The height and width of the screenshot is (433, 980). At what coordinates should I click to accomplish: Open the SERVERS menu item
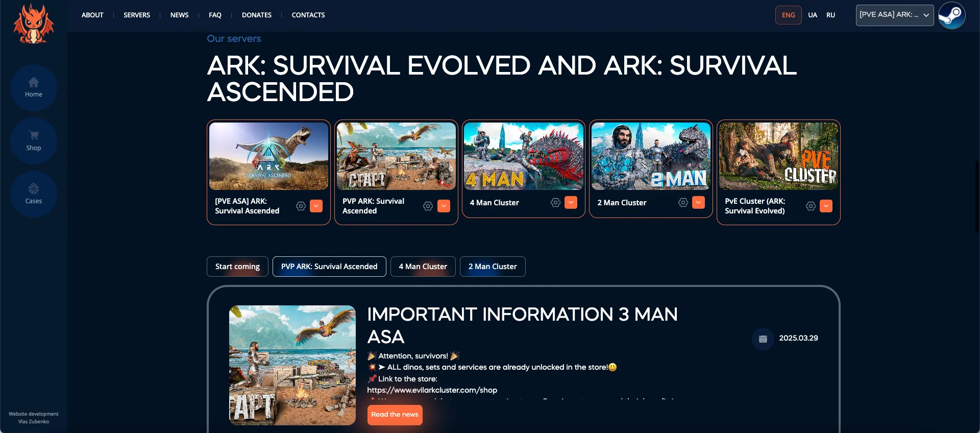pyautogui.click(x=137, y=15)
